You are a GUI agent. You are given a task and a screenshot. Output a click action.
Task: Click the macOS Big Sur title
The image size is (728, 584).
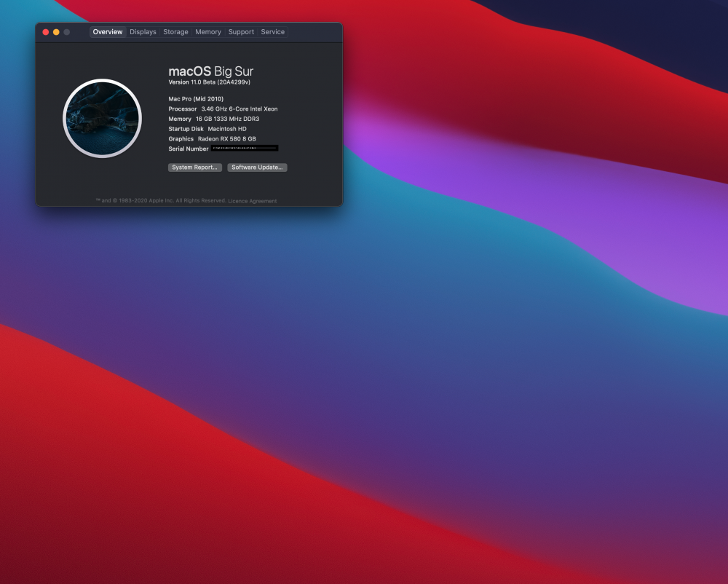tap(211, 71)
